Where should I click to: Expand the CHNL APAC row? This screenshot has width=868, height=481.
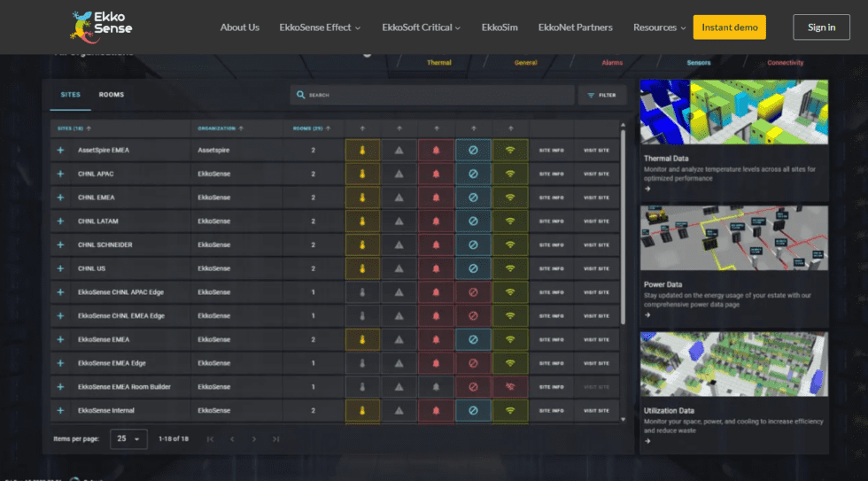pos(60,174)
